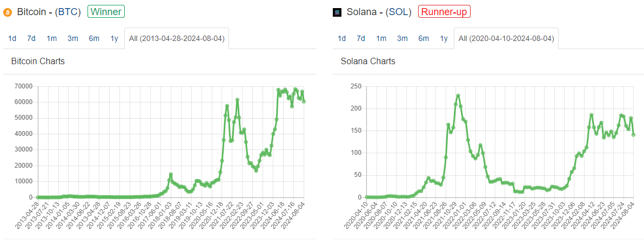Switch Solana chart to 1y view
This screenshot has width=644, height=247.
click(444, 38)
